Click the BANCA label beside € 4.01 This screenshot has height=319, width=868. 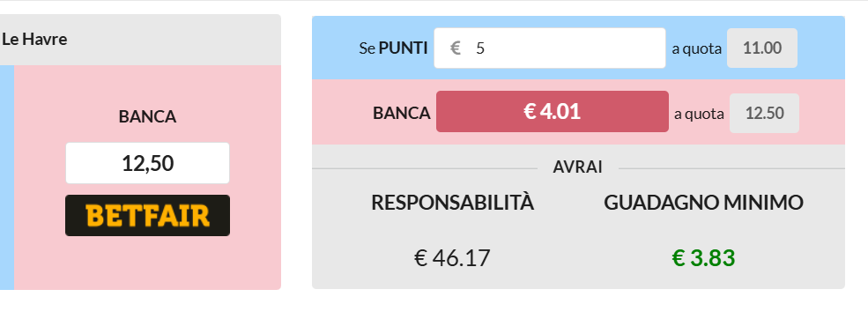point(401,113)
